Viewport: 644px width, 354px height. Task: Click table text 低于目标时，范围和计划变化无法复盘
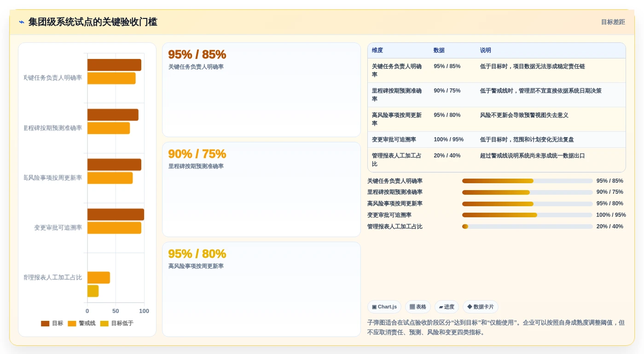527,139
